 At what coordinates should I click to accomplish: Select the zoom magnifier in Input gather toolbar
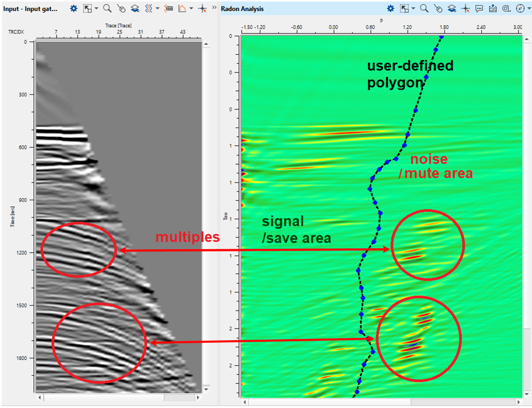[x=107, y=9]
